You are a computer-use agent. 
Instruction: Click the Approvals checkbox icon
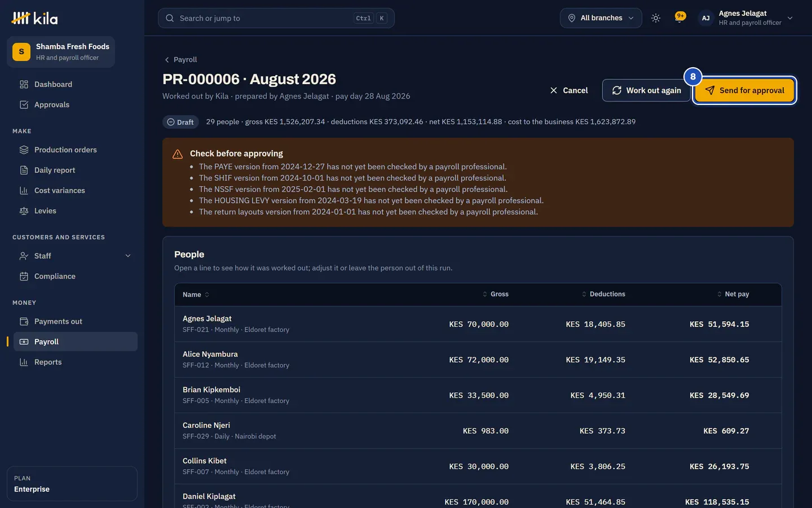tap(24, 104)
